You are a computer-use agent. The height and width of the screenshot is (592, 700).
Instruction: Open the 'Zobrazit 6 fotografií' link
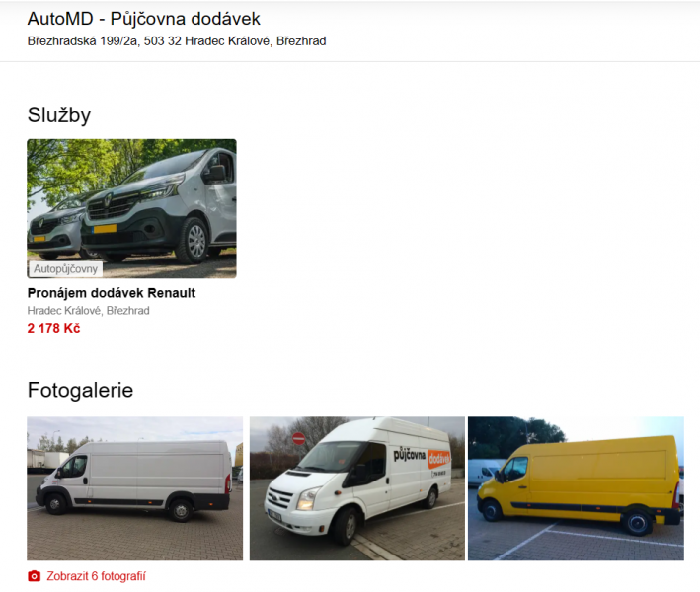tap(96, 576)
